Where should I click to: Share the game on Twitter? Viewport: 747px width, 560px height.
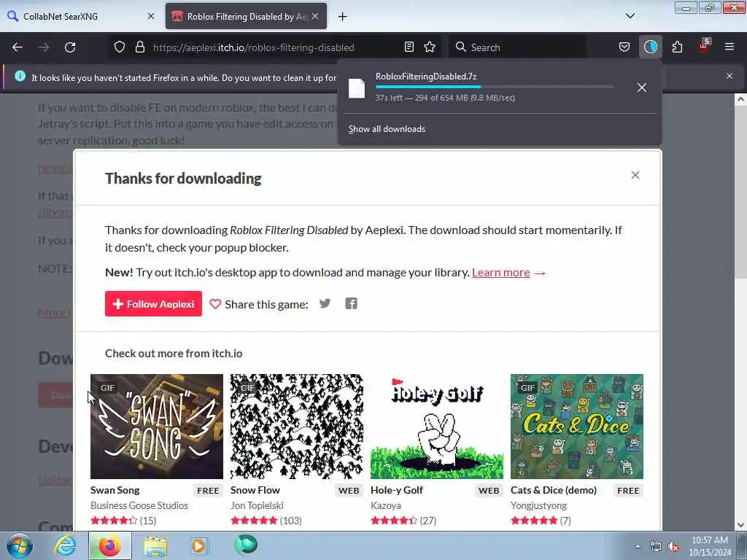click(x=325, y=303)
